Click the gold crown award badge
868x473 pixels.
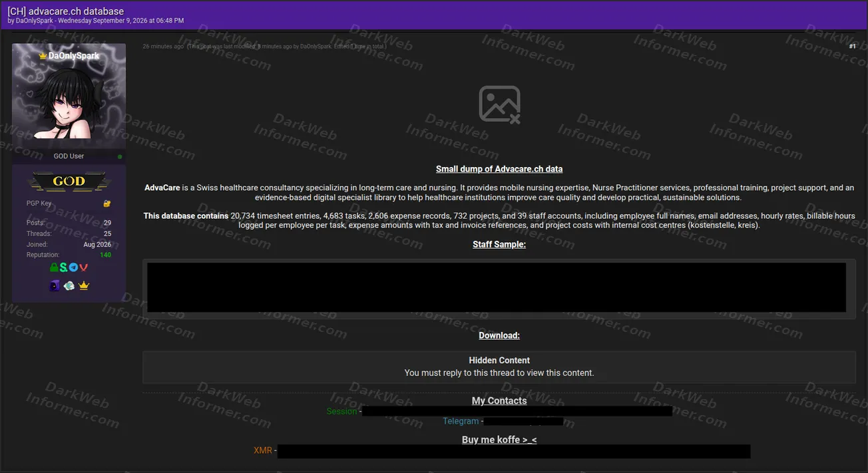(x=84, y=285)
